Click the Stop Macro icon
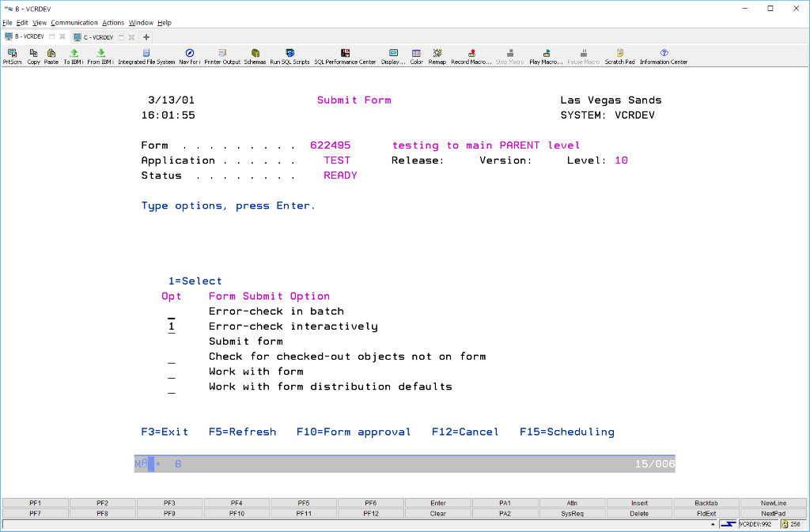 [x=510, y=56]
